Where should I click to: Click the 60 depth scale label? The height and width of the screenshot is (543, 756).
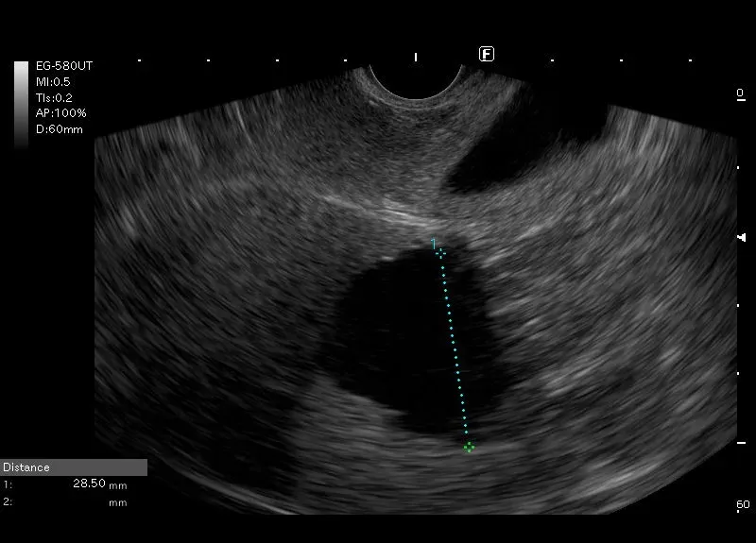pyautogui.click(x=743, y=505)
